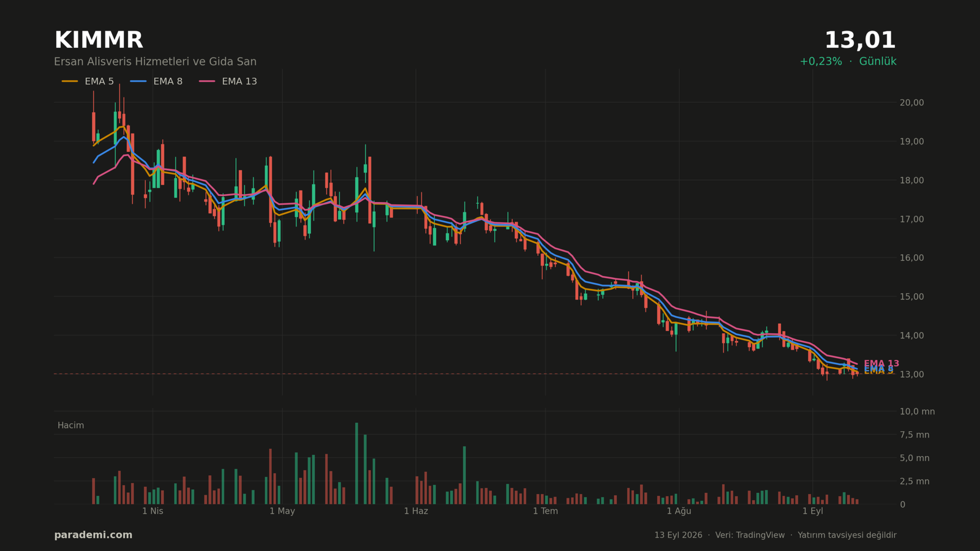Click the 7,5 mn volume axis label
This screenshot has height=551, width=980.
tap(914, 435)
